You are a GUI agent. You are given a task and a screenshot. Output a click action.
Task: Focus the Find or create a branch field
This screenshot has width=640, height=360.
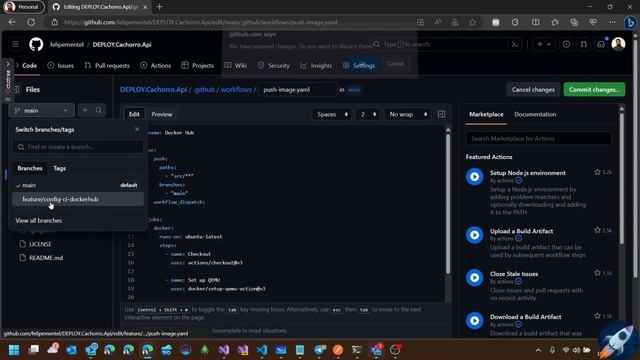78,147
